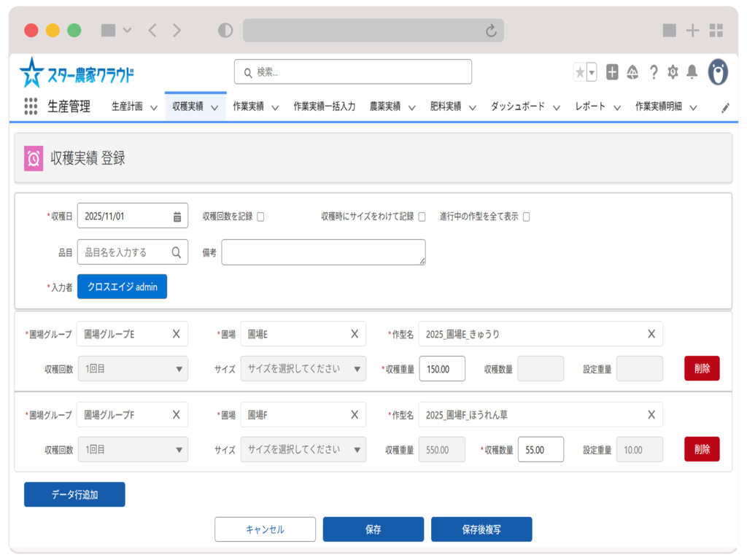The image size is (747, 560).
Task: Open the setup gear icon
Action: (673, 71)
